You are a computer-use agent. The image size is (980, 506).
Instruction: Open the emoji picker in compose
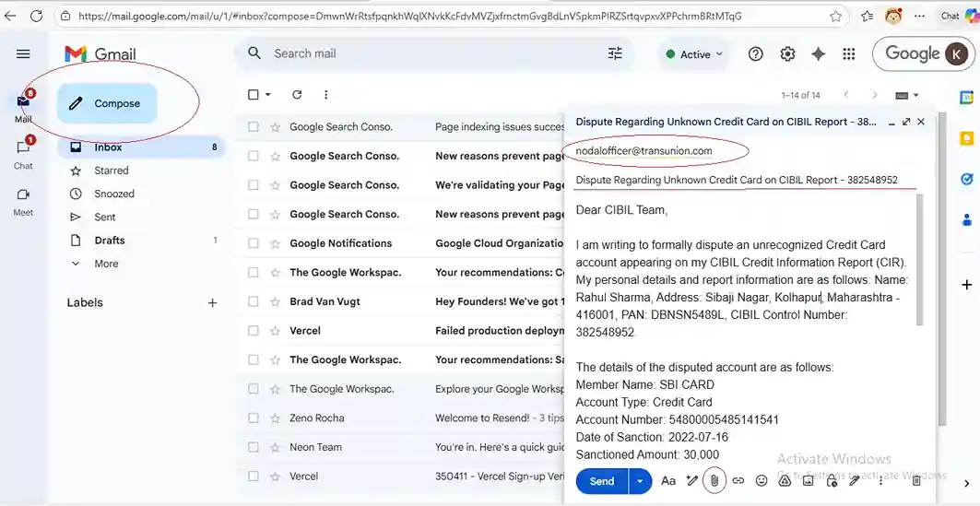(x=762, y=480)
